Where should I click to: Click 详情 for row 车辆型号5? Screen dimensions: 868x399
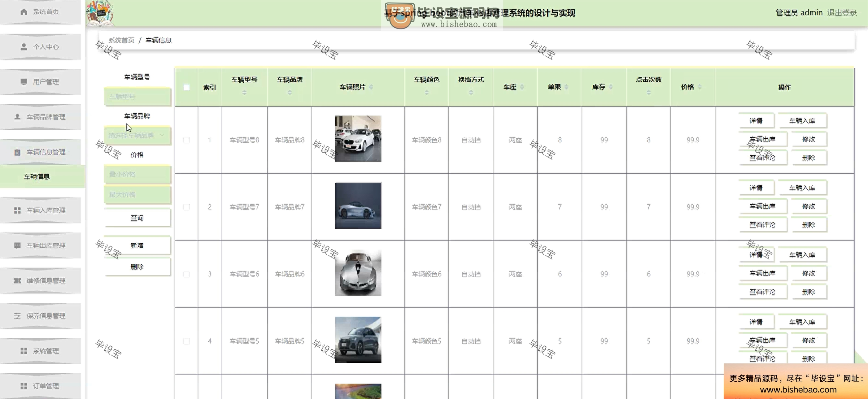tap(756, 322)
